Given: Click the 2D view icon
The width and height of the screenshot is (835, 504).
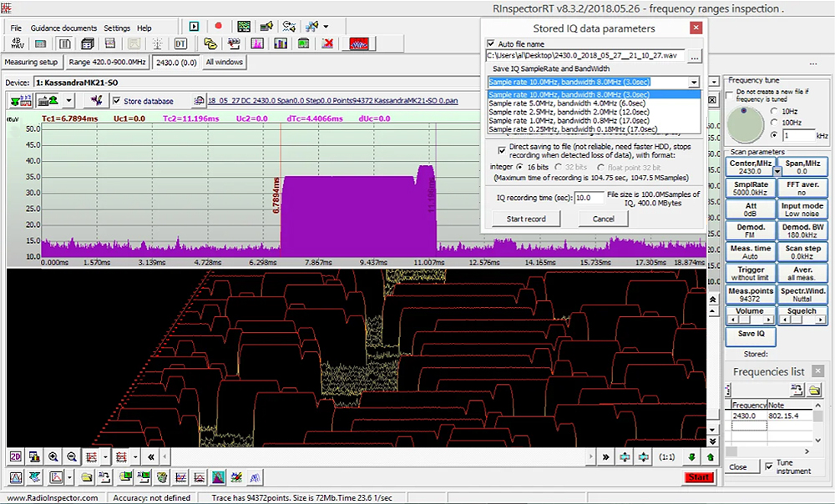Looking at the screenshot, I should (15, 456).
